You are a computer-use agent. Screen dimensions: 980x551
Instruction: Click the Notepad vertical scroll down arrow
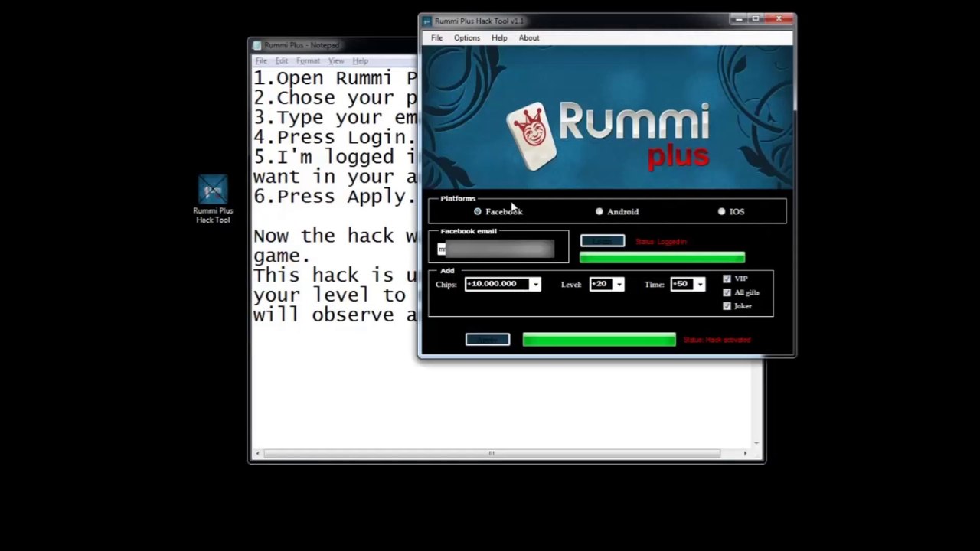coord(756,442)
